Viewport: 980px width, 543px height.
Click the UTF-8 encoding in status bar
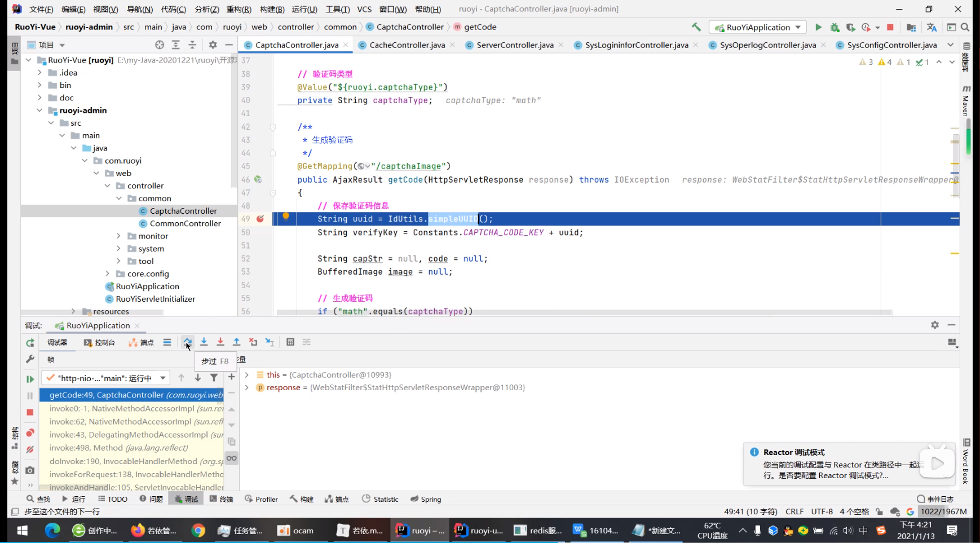(x=822, y=511)
